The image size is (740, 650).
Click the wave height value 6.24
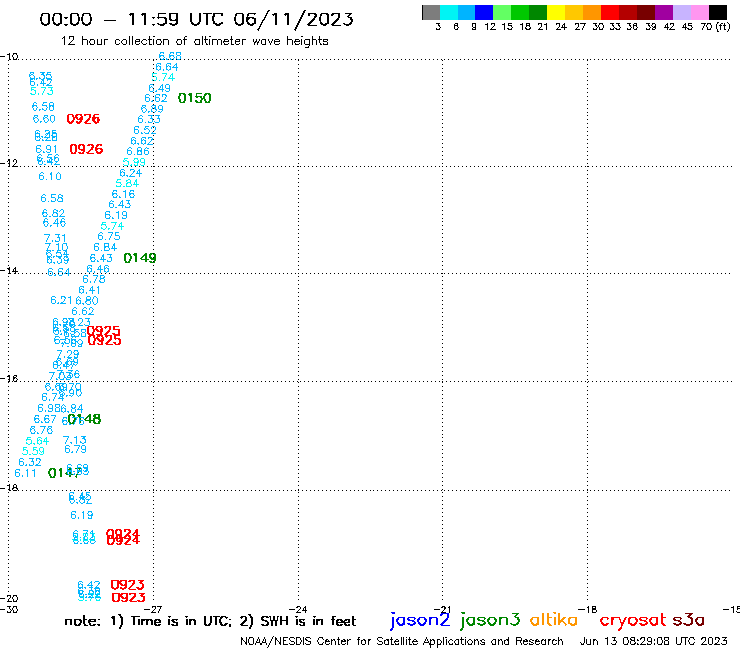pos(131,173)
